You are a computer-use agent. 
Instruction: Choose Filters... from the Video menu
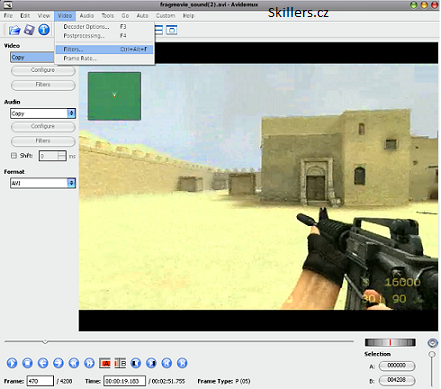tap(104, 49)
